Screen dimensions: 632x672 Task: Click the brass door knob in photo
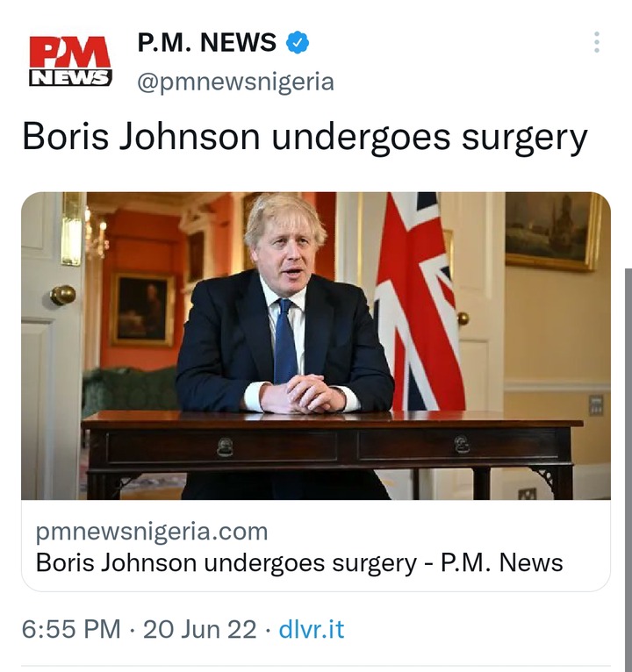63,295
